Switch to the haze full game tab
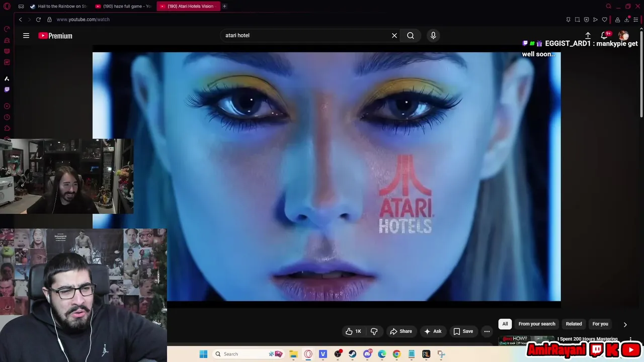This screenshot has height=362, width=644. pos(124,7)
